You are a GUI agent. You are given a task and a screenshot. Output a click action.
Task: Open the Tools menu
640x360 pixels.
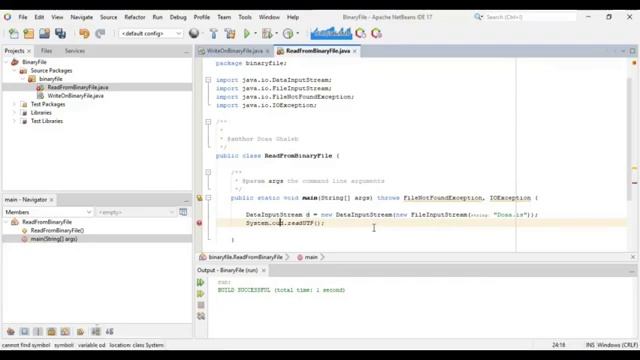coord(244,17)
